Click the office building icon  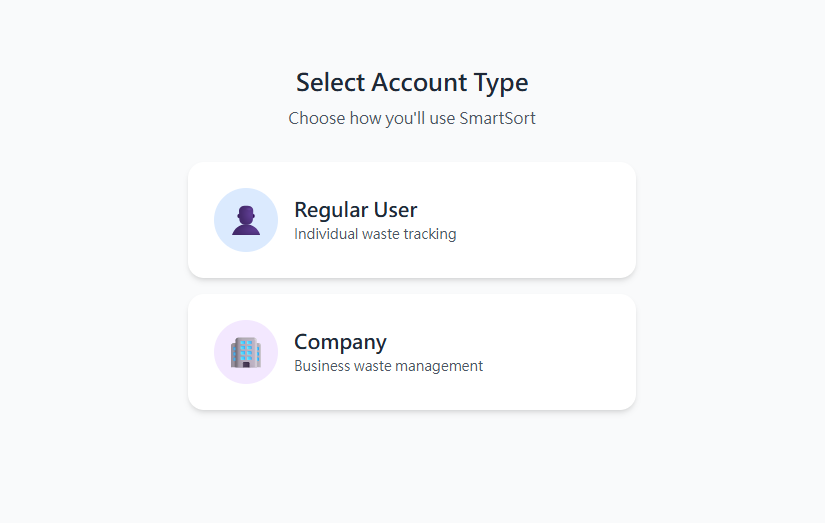click(246, 352)
